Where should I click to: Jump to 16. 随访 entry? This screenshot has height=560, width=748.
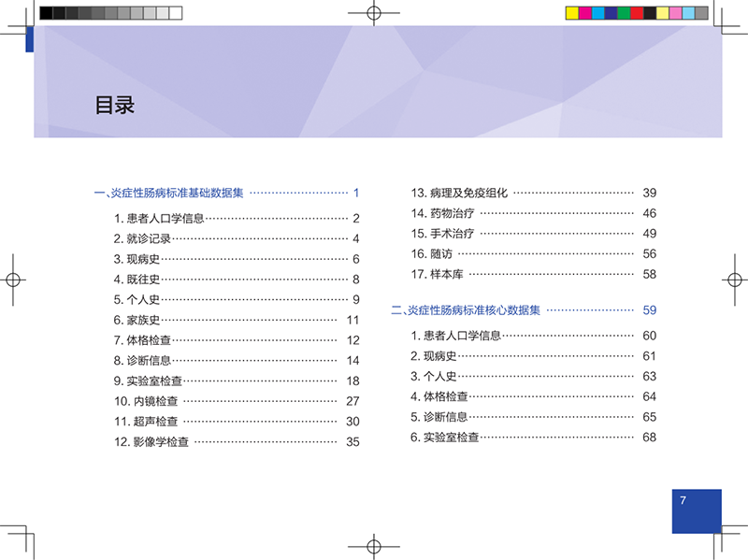coord(534,253)
